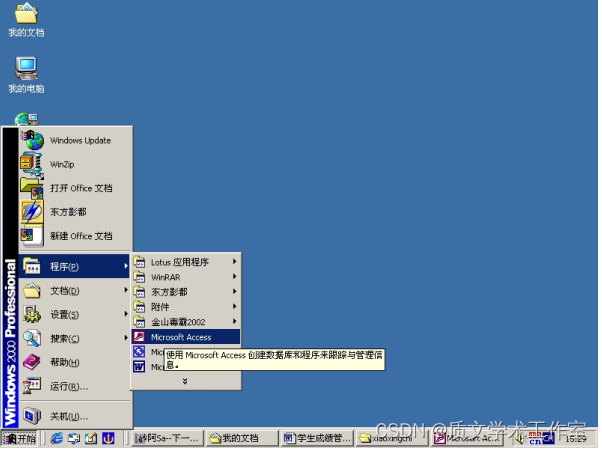
Task: Click the Microsoft Word W icon
Action: (139, 367)
